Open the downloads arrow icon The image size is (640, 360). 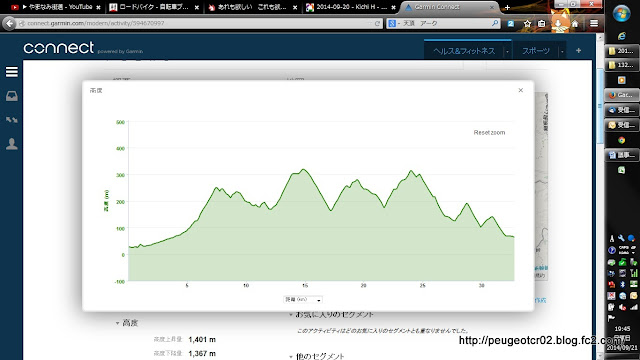coord(558,24)
